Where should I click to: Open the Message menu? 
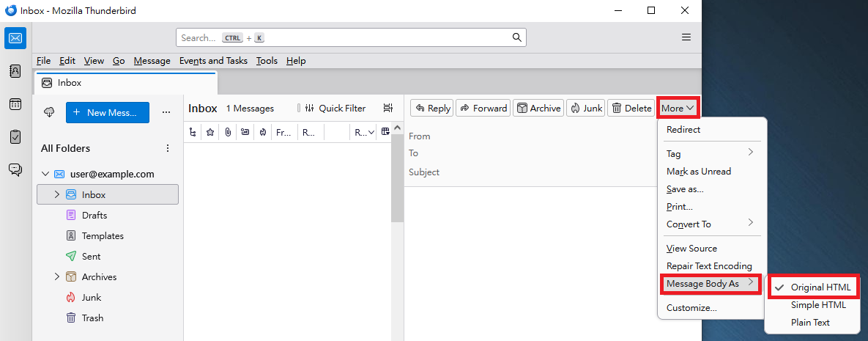[152, 61]
